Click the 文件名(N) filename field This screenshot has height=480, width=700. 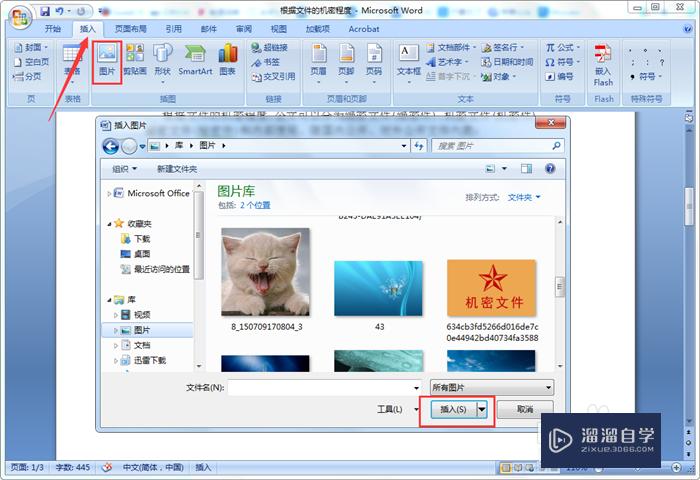click(x=325, y=387)
